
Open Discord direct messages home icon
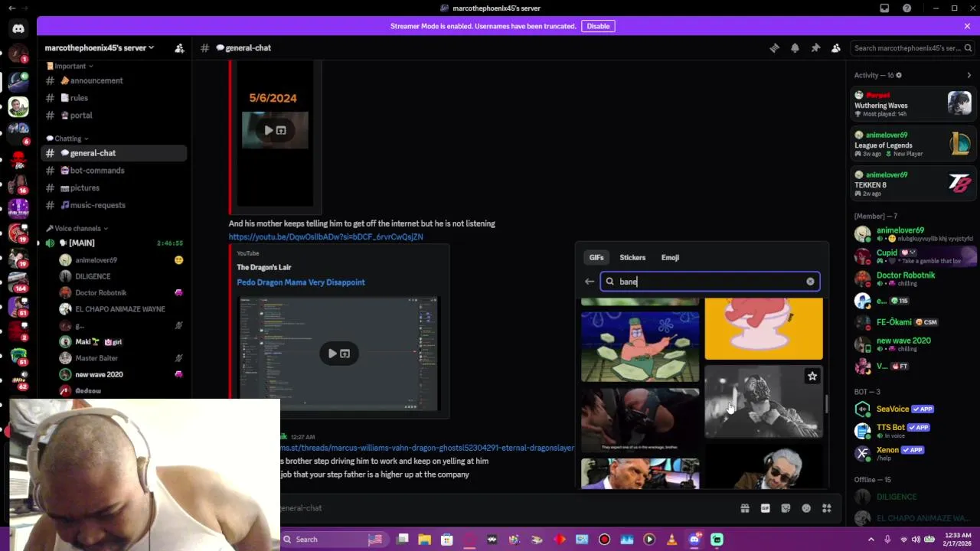click(18, 29)
